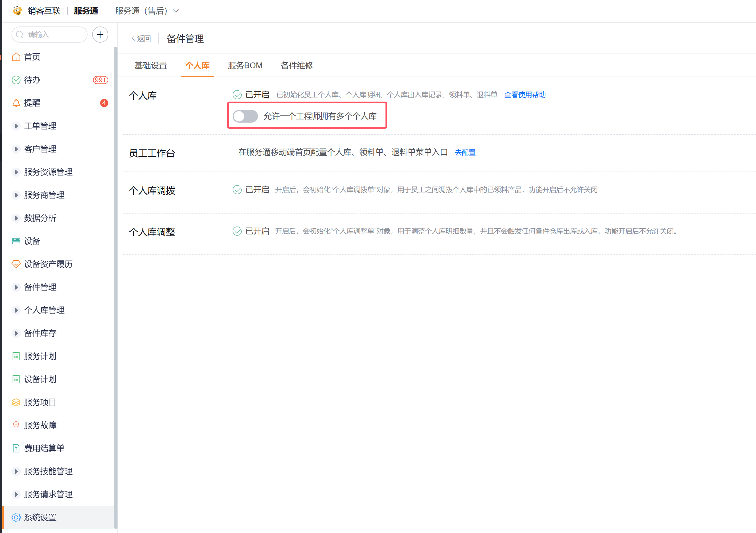Toggle allow multiple personal warehouses switch
Image resolution: width=756 pixels, height=533 pixels.
pyautogui.click(x=245, y=116)
